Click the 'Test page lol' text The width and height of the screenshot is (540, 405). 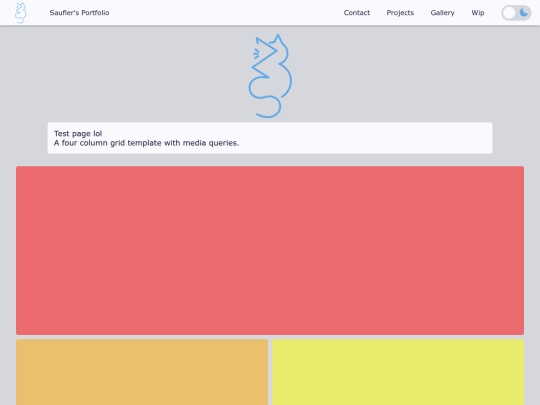(78, 134)
